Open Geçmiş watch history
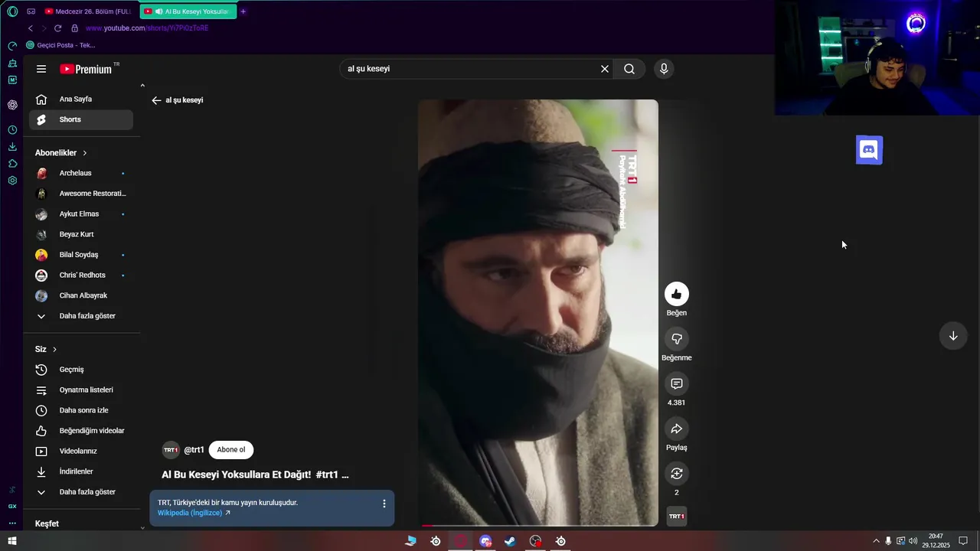The width and height of the screenshot is (980, 551). pos(81,370)
